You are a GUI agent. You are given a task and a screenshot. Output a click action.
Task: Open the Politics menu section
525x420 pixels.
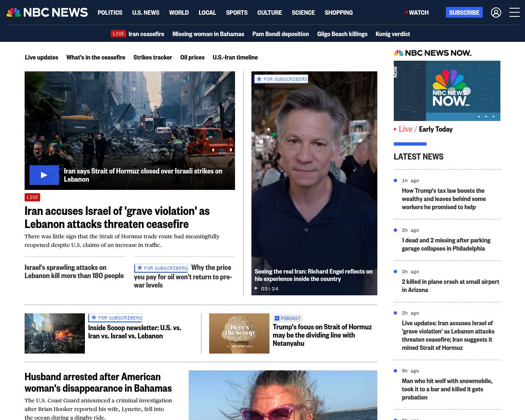point(110,13)
